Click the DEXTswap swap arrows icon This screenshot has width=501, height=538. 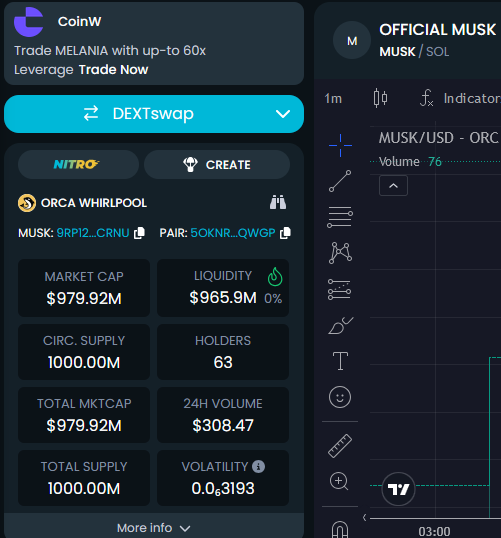pos(91,114)
